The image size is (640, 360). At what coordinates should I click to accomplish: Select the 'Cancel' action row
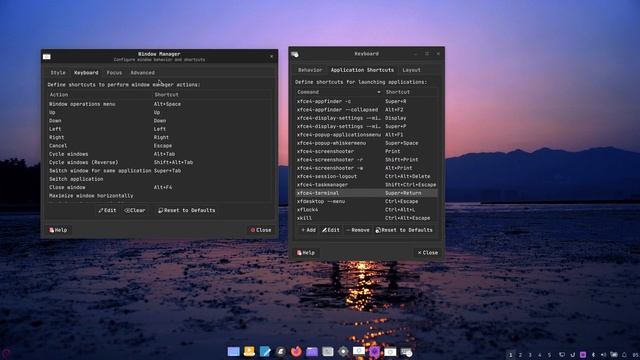(x=160, y=146)
